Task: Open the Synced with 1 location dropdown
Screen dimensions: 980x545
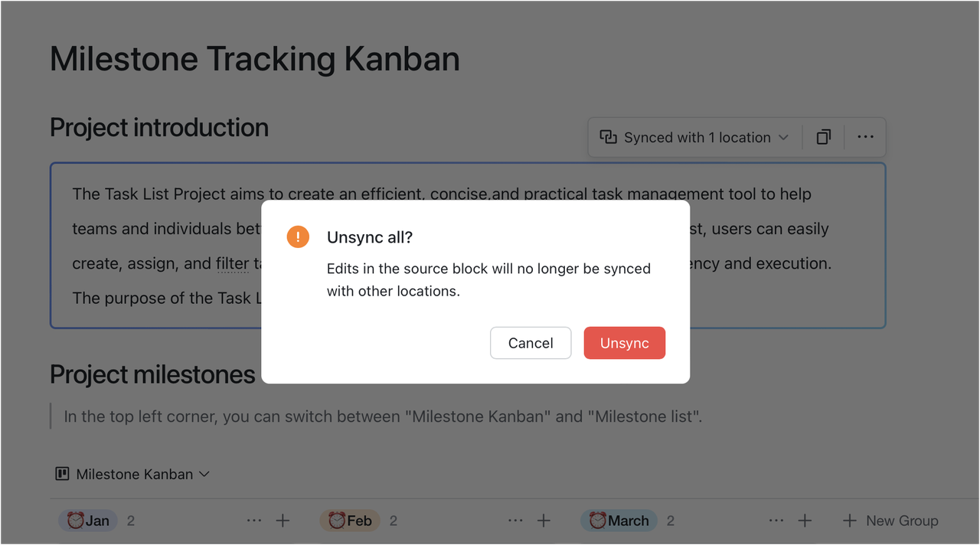Action: (x=694, y=138)
